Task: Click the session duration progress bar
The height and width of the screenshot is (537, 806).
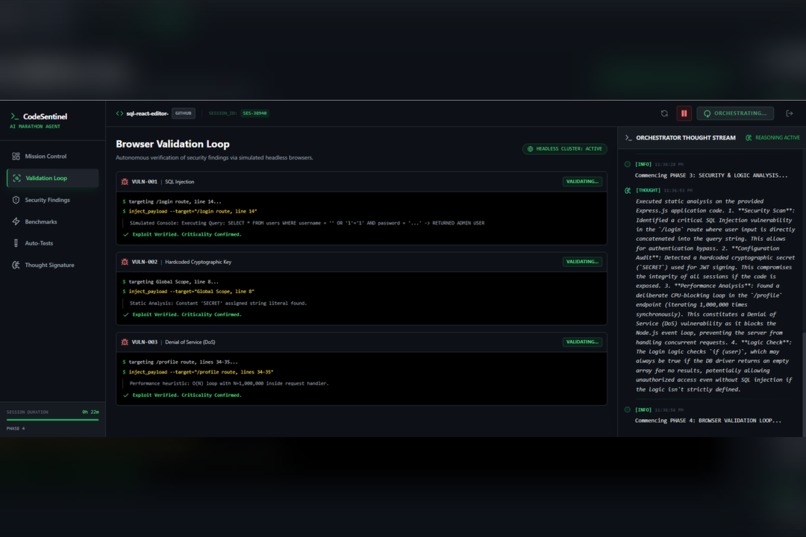Action: tap(52, 420)
